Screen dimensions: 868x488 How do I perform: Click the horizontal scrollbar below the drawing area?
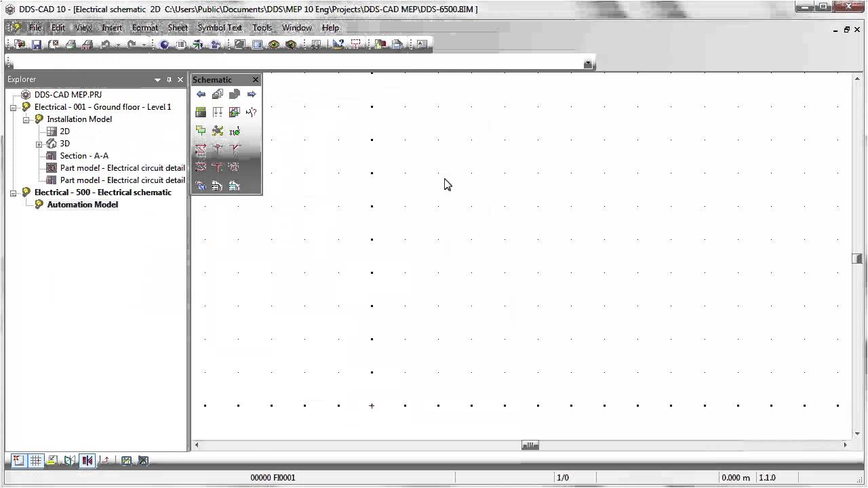529,445
